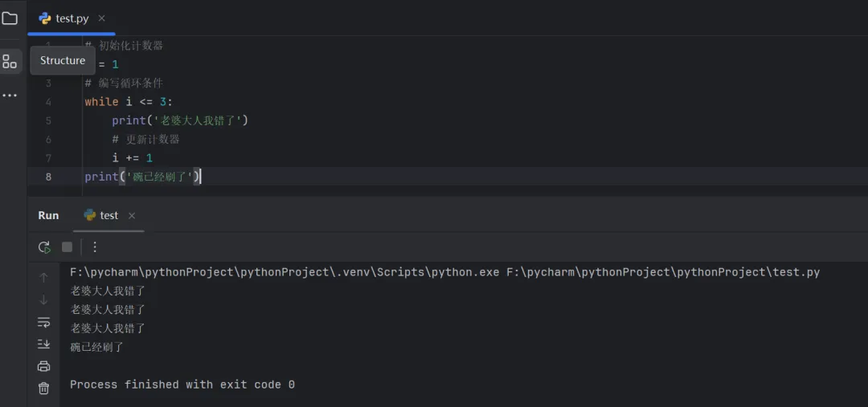This screenshot has height=407, width=868.
Task: Close the test run tab
Action: coord(132,215)
